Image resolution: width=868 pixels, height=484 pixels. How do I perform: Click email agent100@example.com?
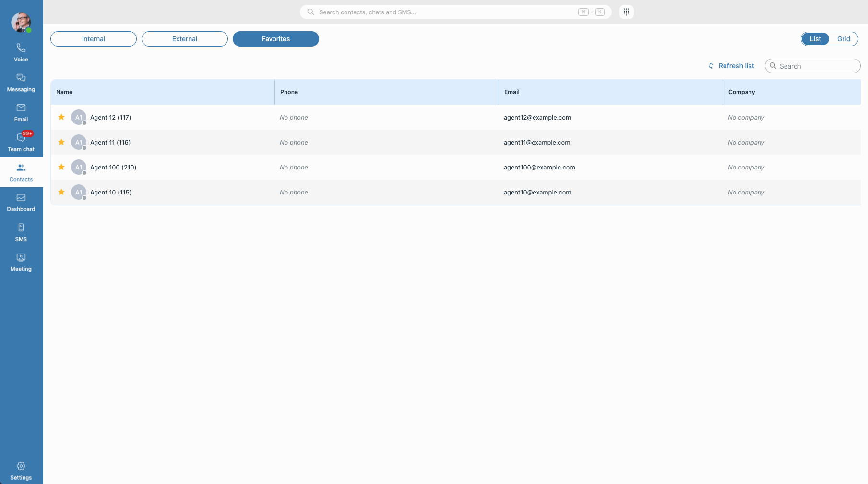(x=539, y=167)
